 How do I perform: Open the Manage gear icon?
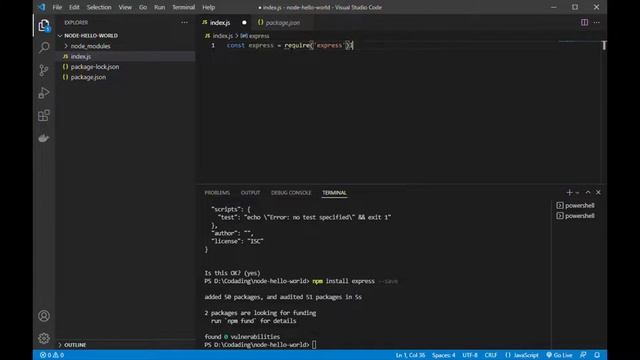(x=44, y=338)
